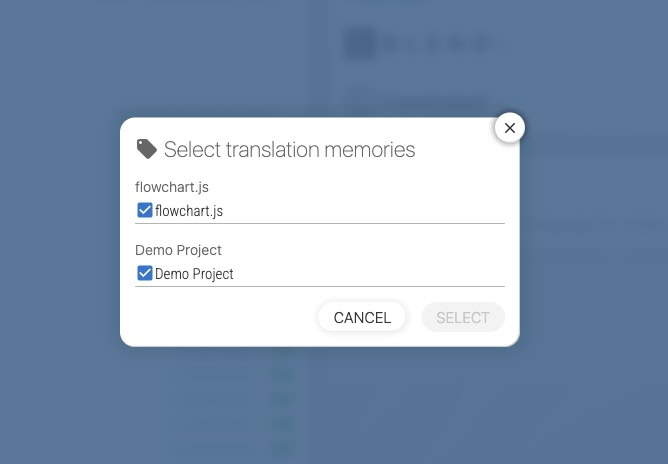Click the tag icon beside the dialog title
Screen dimensions: 668x464
pyautogui.click(x=147, y=149)
